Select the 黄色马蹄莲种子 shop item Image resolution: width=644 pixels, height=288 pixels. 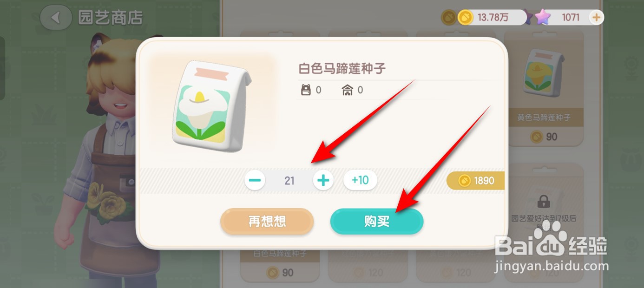544,88
